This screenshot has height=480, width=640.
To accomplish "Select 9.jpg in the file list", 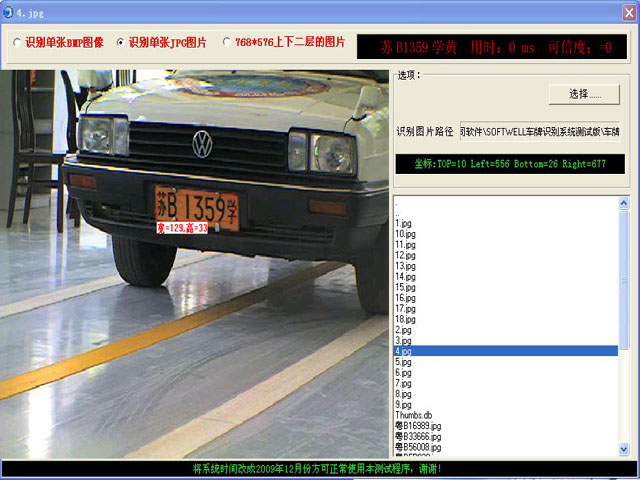I will 403,405.
